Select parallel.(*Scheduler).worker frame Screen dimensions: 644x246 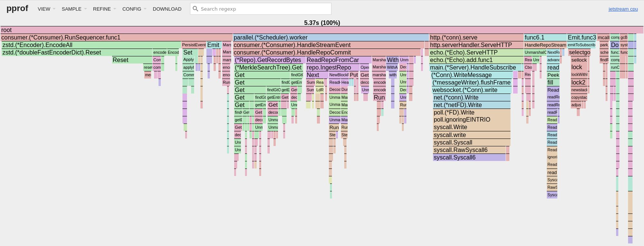331,37
